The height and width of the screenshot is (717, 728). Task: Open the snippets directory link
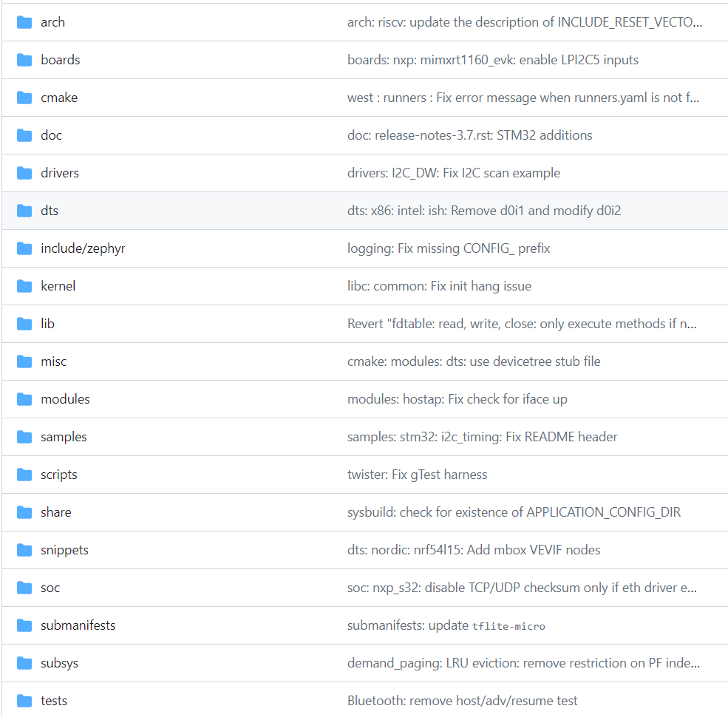tap(64, 550)
